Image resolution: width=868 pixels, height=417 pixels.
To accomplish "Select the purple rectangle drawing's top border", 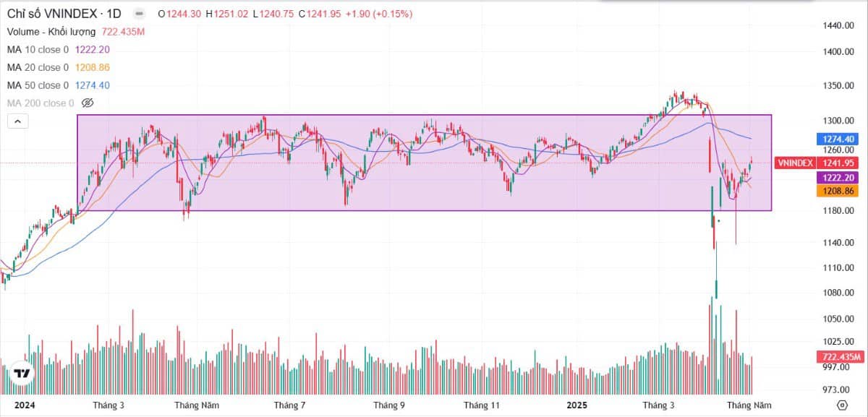I will [362, 115].
